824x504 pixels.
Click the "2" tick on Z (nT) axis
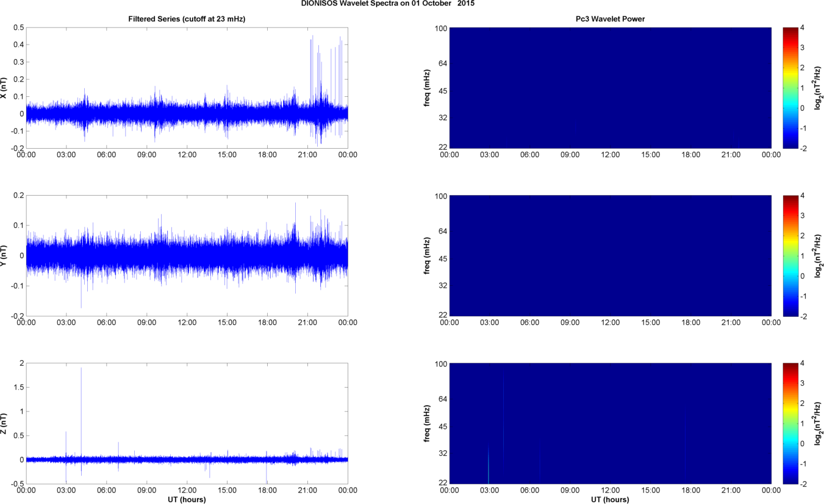pyautogui.click(x=21, y=363)
